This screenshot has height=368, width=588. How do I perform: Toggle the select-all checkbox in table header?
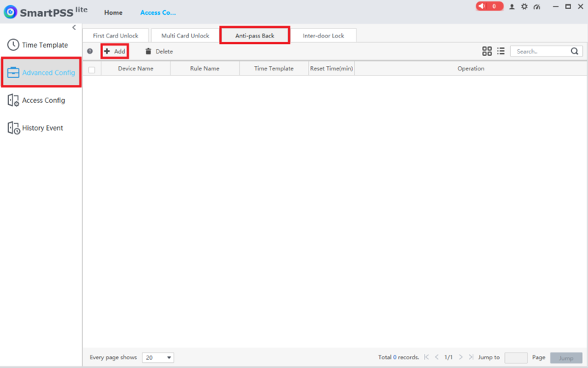point(91,69)
